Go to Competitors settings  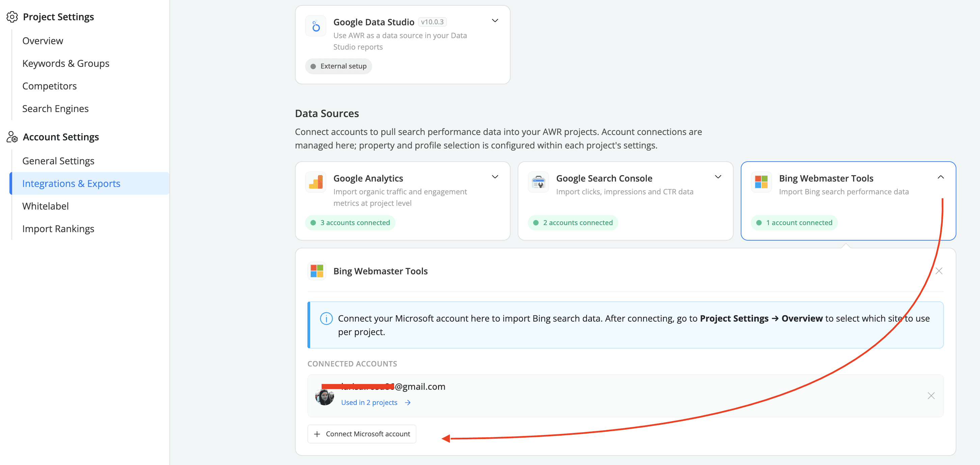(50, 86)
